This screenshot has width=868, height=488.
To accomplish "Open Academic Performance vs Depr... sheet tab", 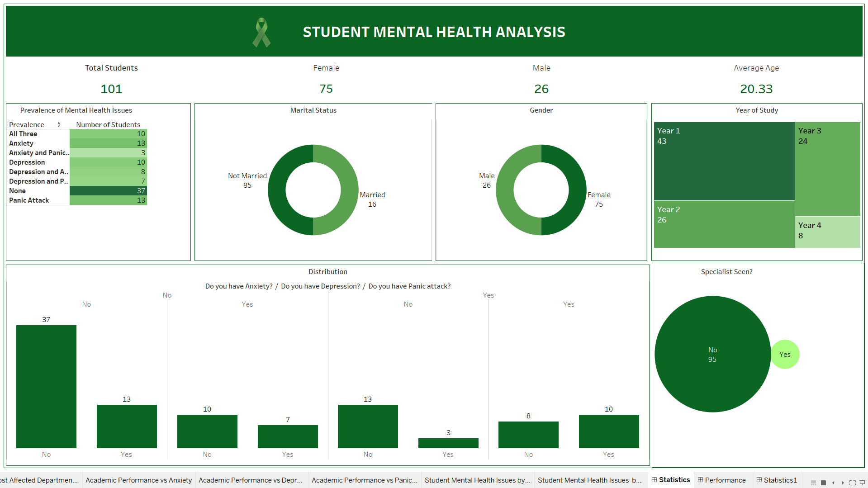I will [x=250, y=480].
